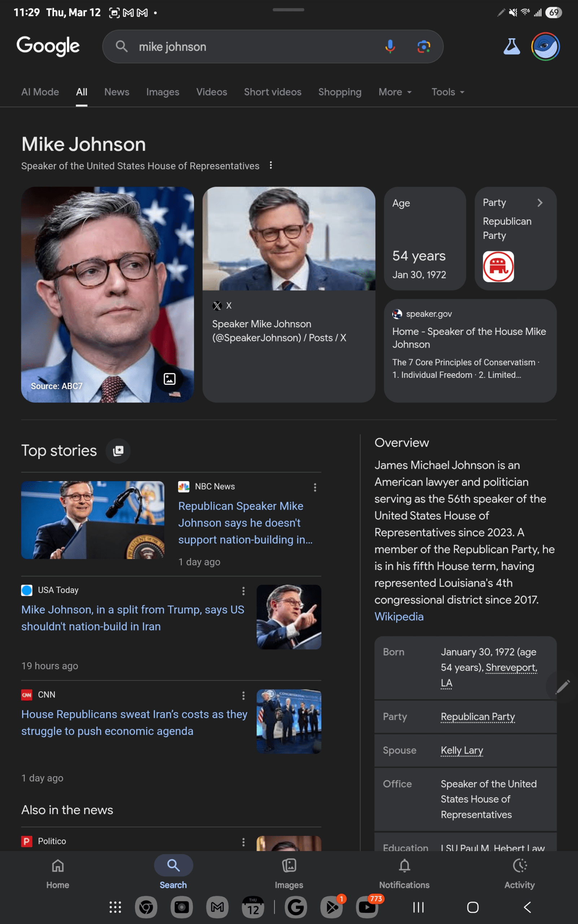Open Search Labs flask icon
578x924 pixels.
pyautogui.click(x=512, y=47)
